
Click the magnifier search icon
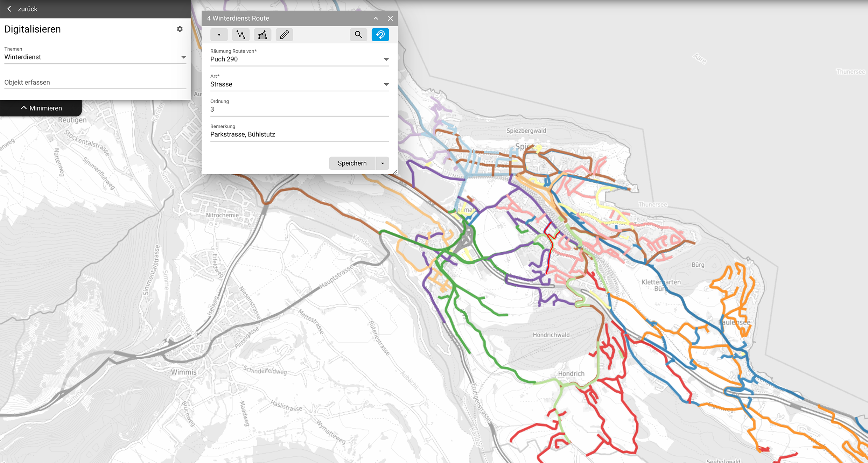pos(358,35)
